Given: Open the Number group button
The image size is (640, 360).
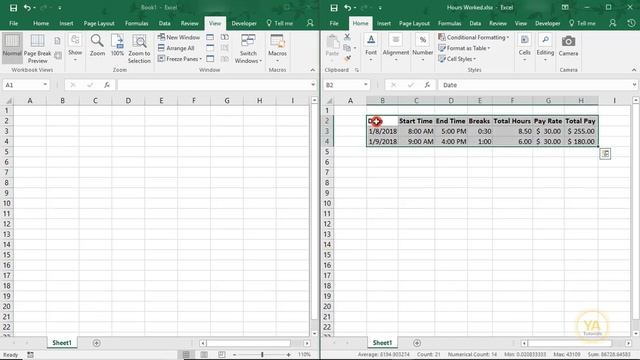Looking at the screenshot, I should [x=422, y=48].
